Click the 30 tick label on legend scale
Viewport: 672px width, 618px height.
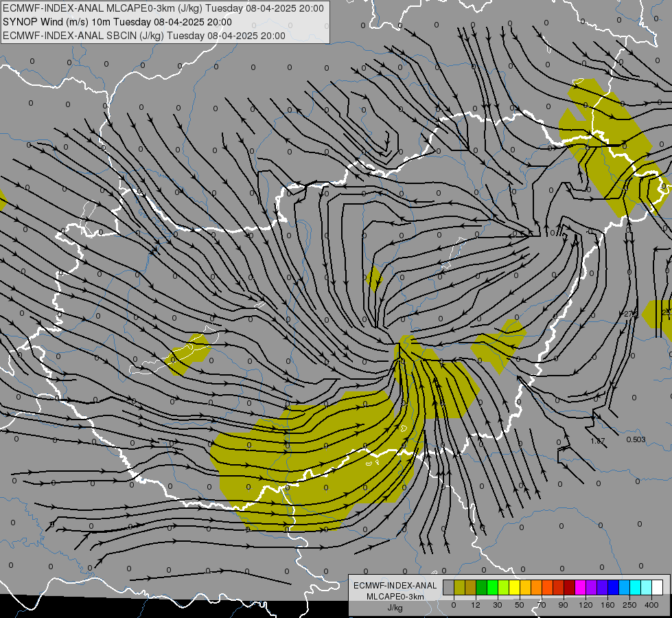[498, 605]
